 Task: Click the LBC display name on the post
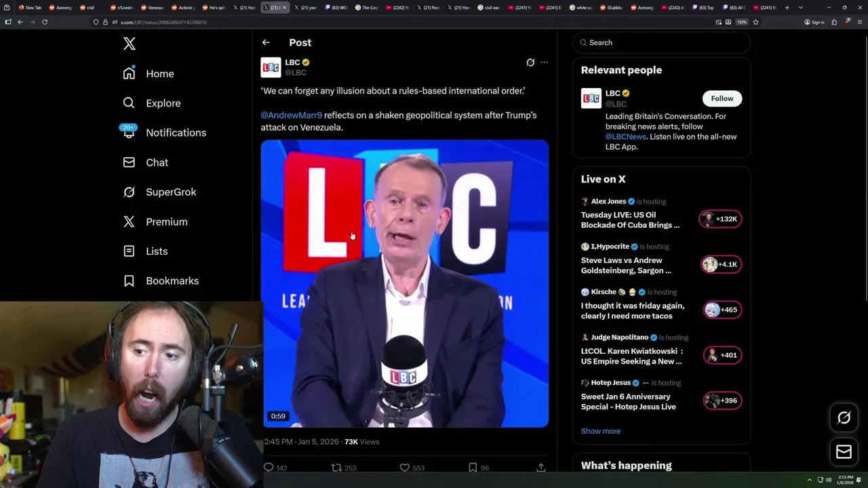[x=292, y=62]
